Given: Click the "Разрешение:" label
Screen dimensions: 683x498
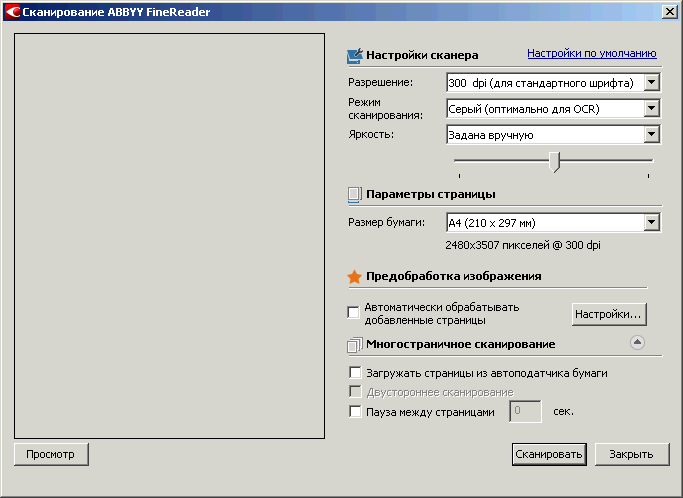Looking at the screenshot, I should 380,82.
